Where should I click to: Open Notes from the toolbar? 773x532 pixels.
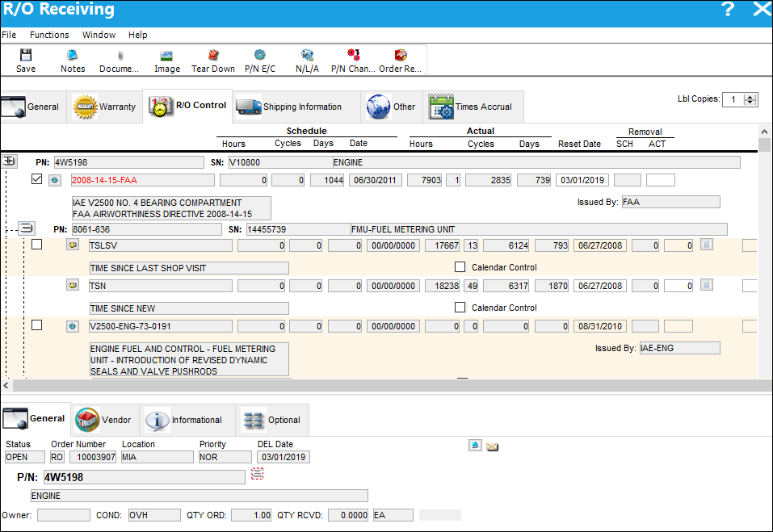click(73, 60)
